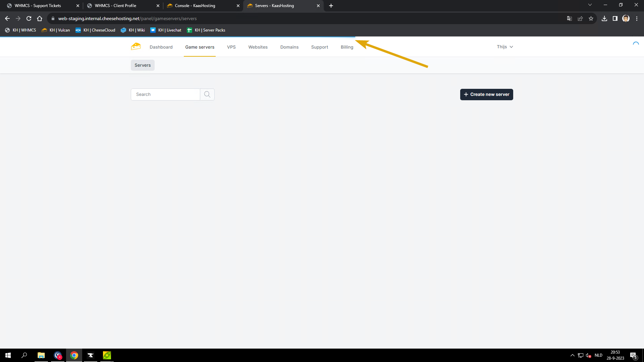Open the Chrome three-dot menu

coord(637,18)
